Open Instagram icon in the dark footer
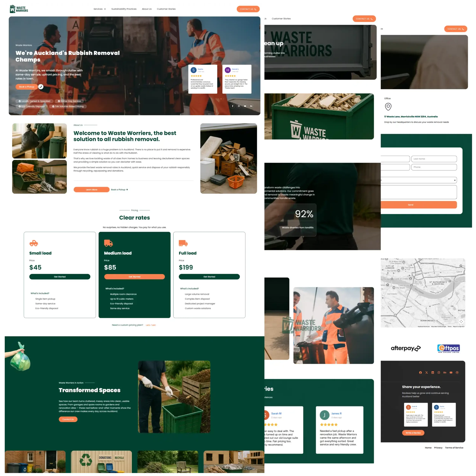Image resolution: width=476 pixels, height=476 pixels. pyautogui.click(x=439, y=372)
